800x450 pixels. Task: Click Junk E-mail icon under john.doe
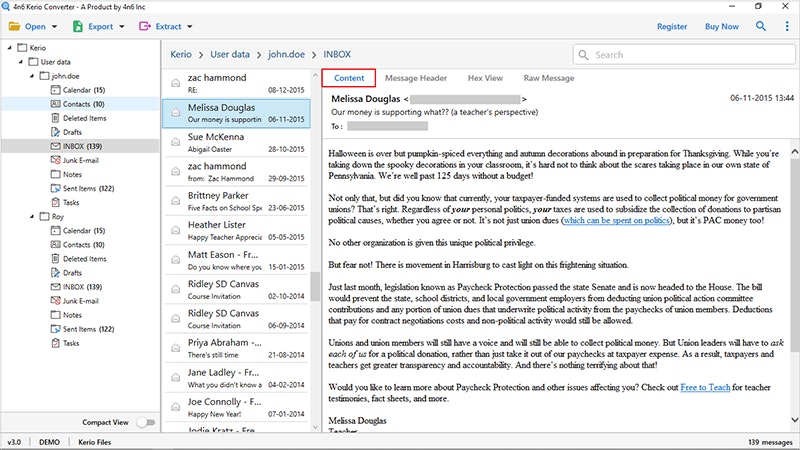[56, 160]
